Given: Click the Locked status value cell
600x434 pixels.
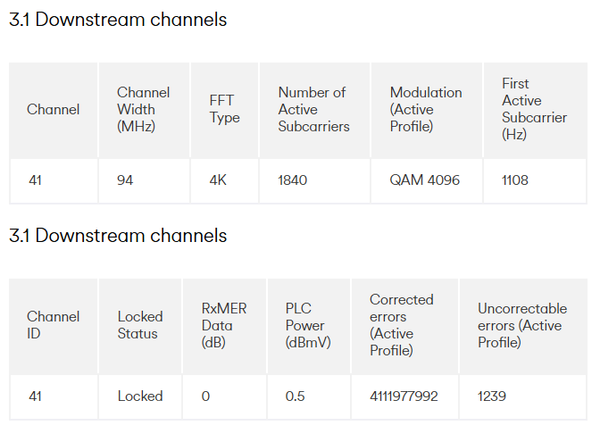Looking at the screenshot, I should 140,396.
